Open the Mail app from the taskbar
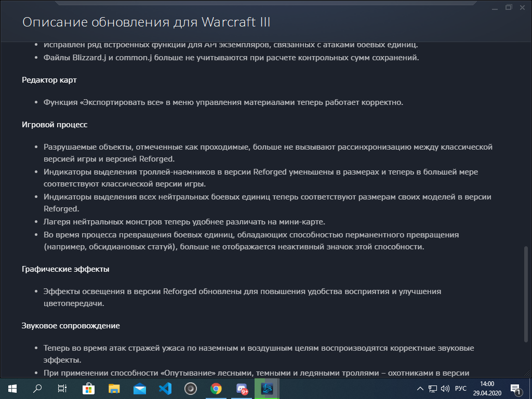 coord(139,389)
